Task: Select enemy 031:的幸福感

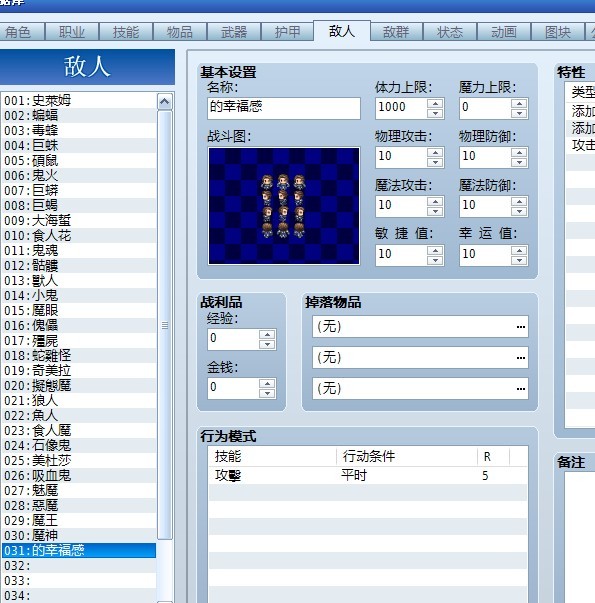Action: click(79, 551)
